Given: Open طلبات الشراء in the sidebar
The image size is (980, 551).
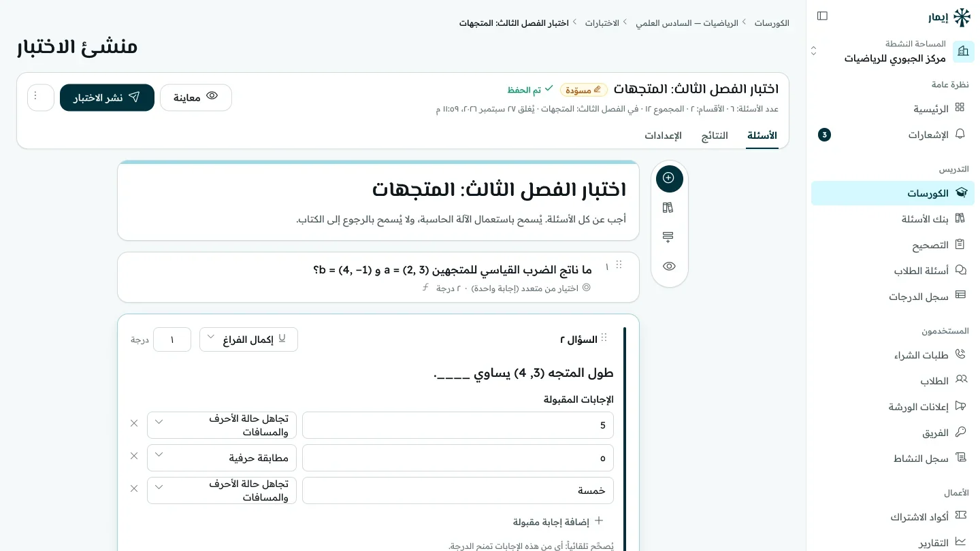Looking at the screenshot, I should (x=893, y=355).
